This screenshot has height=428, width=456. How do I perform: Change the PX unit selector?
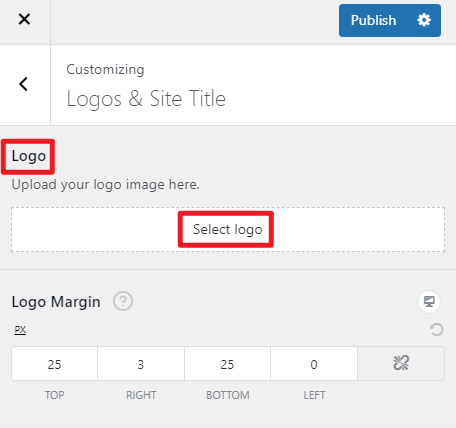point(20,330)
